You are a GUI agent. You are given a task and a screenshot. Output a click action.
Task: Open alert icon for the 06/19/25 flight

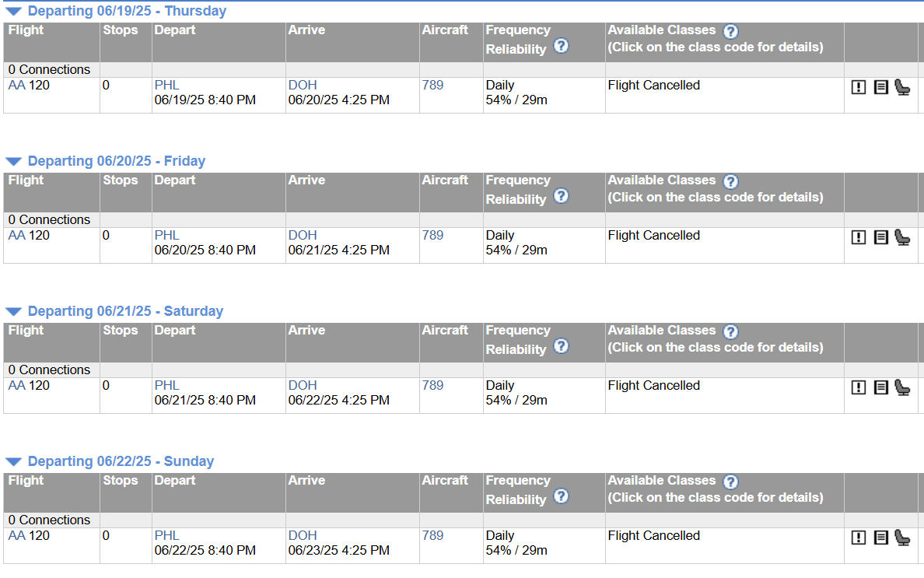coord(859,87)
